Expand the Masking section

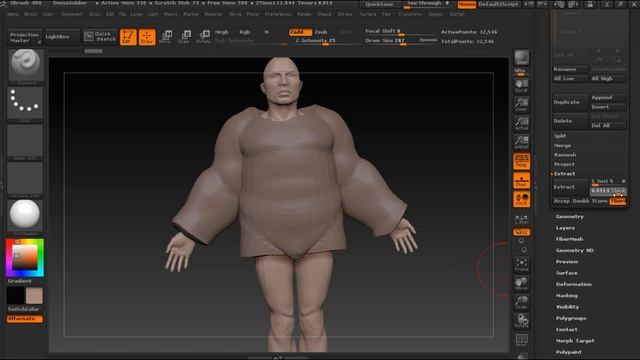[x=567, y=296]
